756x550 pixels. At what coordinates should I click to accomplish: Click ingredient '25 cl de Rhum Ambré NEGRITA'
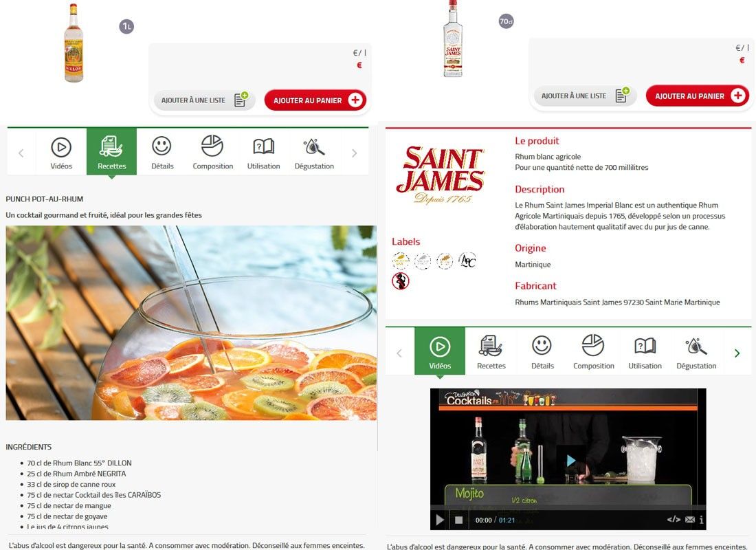coord(76,473)
